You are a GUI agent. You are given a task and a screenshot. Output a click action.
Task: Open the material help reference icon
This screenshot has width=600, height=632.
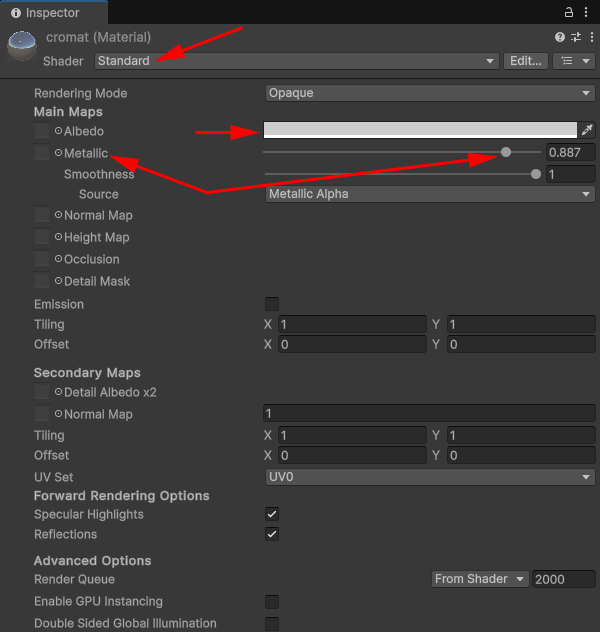(x=560, y=37)
